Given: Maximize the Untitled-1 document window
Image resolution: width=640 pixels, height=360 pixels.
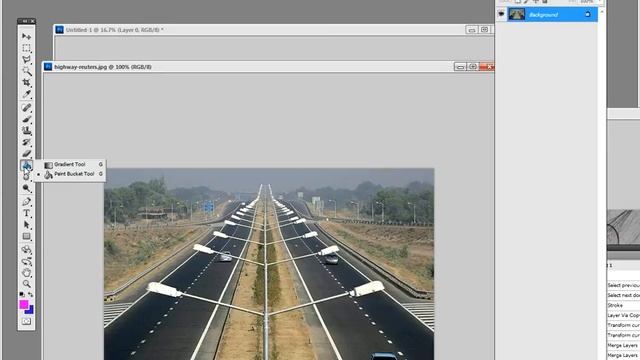Looking at the screenshot, I should point(484,30).
